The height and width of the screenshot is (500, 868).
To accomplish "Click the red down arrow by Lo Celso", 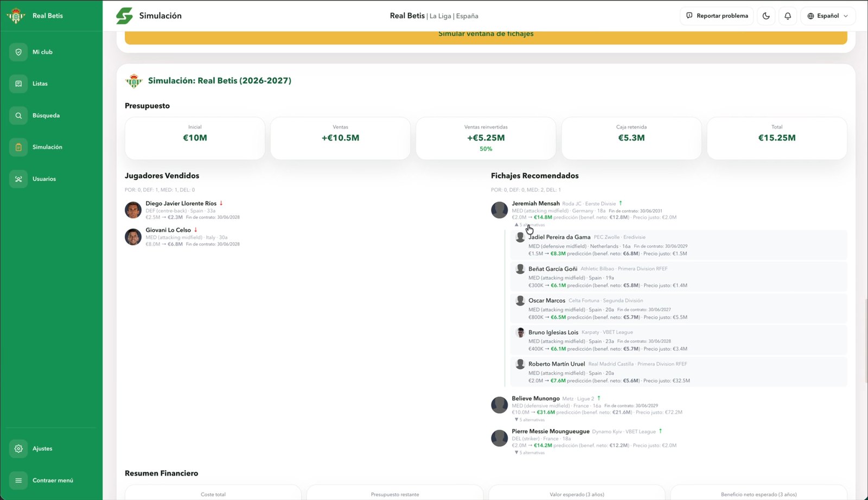I will point(196,230).
